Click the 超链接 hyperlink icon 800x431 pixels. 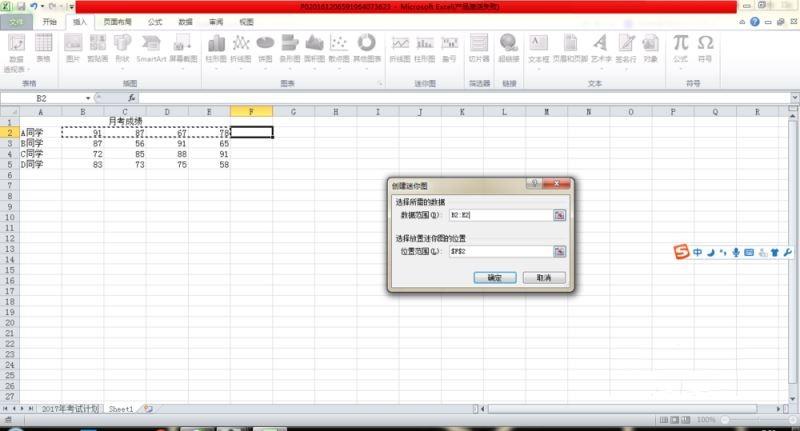[508, 47]
